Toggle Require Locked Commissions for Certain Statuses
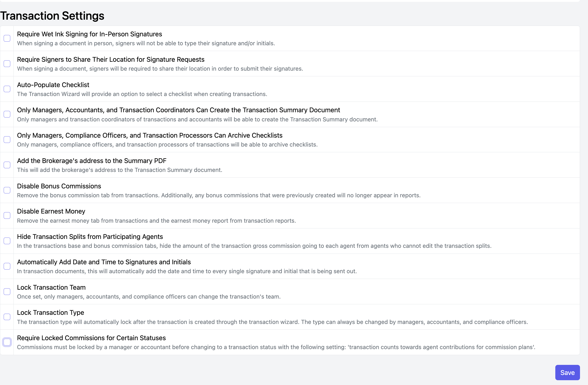588x385 pixels. [7, 342]
